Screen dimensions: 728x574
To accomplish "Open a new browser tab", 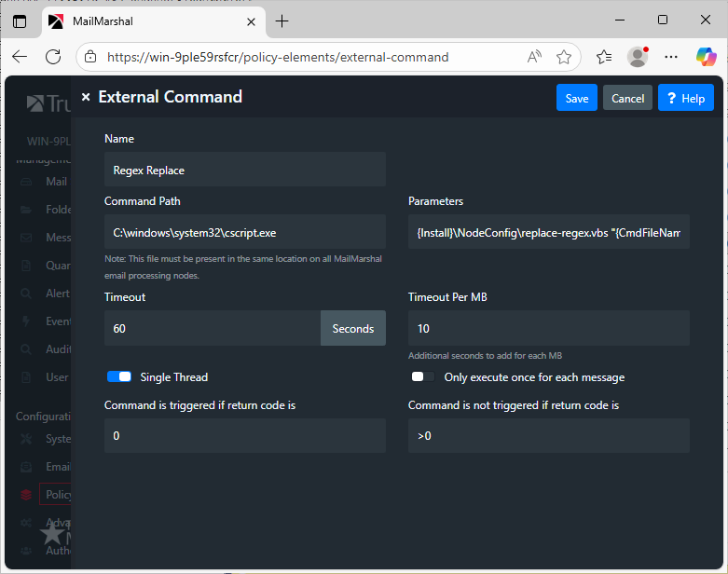I will pos(282,20).
